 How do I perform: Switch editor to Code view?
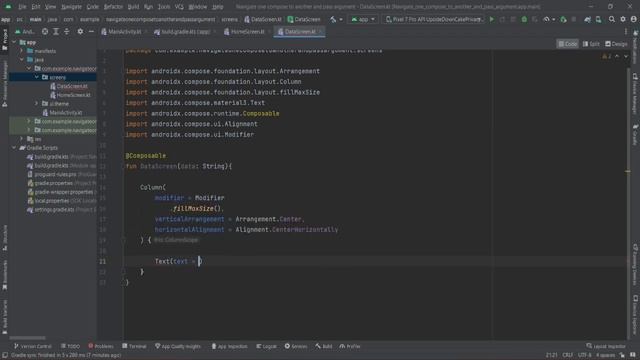click(568, 44)
